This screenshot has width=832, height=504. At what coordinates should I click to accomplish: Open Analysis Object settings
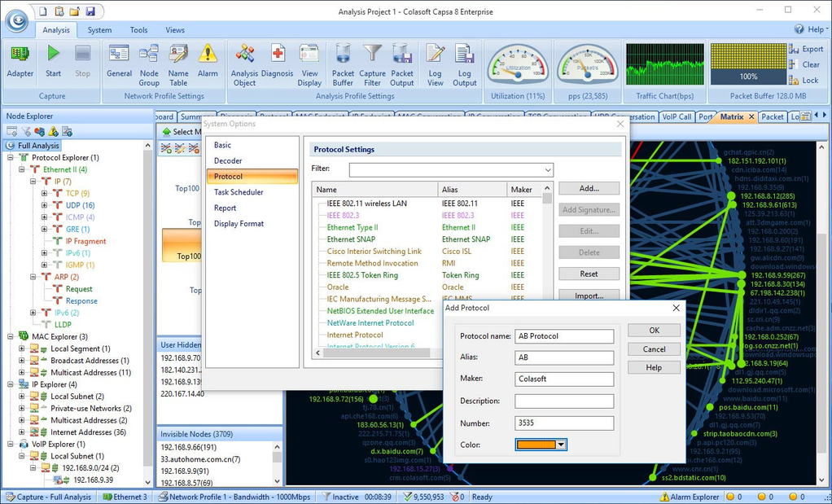coord(244,66)
